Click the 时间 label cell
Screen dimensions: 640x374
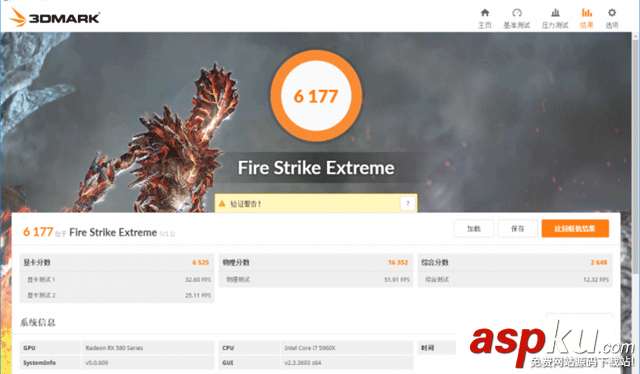tap(436, 348)
